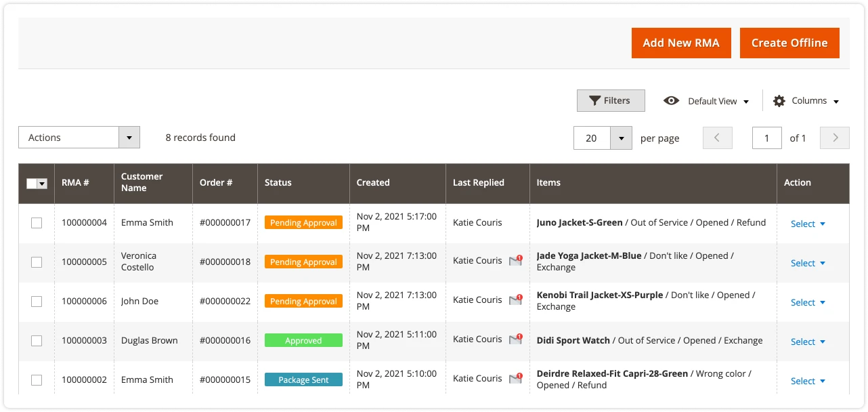Click the unread mail icon in Duglas Brown's row

(x=516, y=339)
